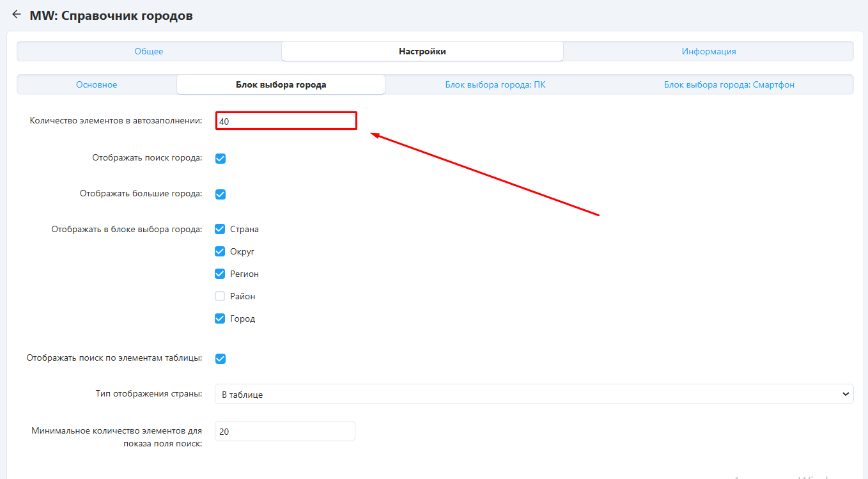Toggle Отображать поиск по элементам таблицы checkbox
868x479 pixels.
(x=221, y=359)
